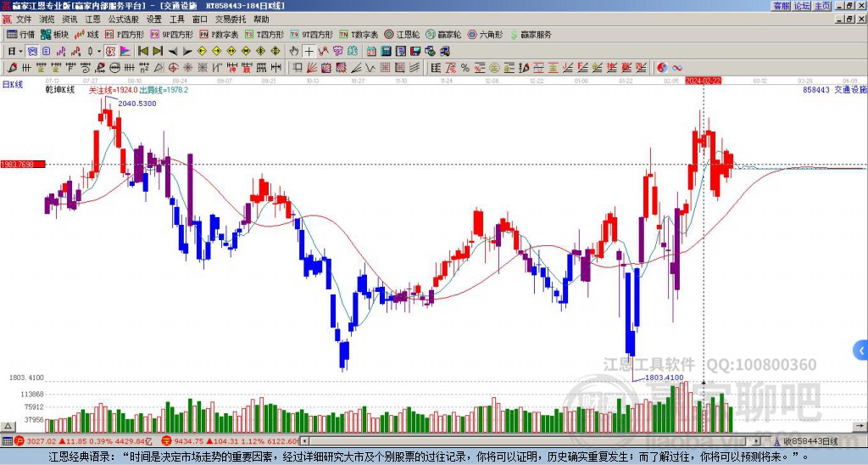Open the T四方形 tool
Image resolution: width=868 pixels, height=465 pixels.
point(264,34)
